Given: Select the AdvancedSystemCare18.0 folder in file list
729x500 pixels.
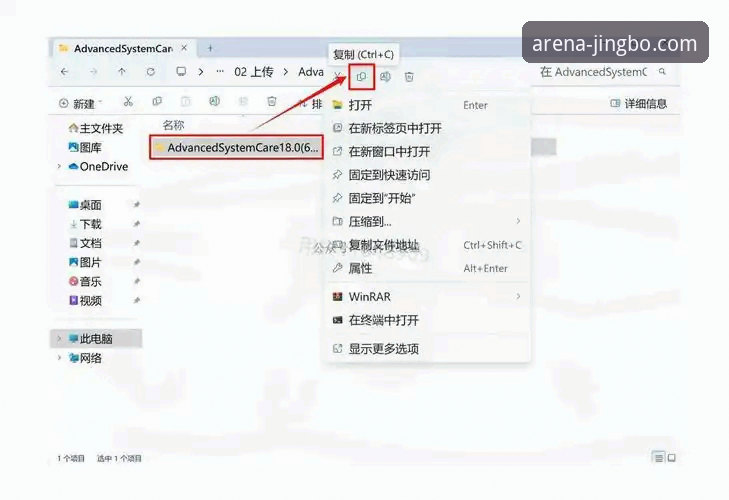Looking at the screenshot, I should [x=236, y=147].
